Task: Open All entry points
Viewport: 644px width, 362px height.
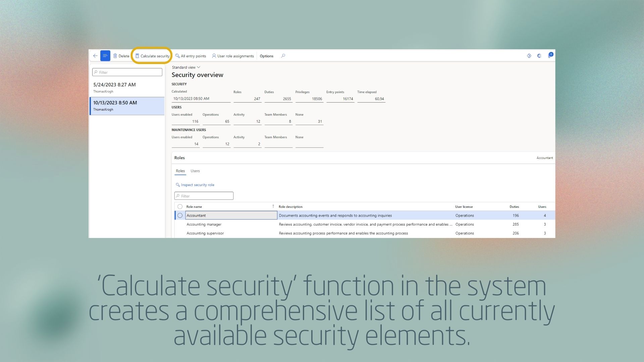Action: click(x=191, y=56)
